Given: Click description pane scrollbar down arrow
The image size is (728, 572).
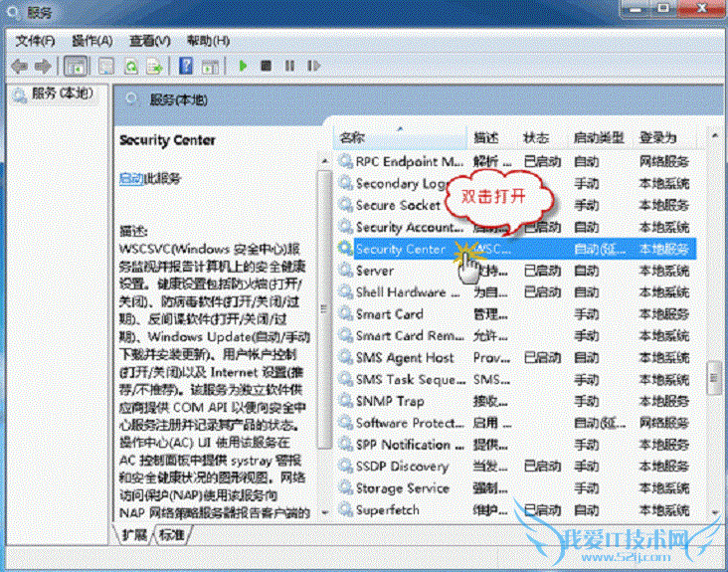Looking at the screenshot, I should click(x=325, y=512).
